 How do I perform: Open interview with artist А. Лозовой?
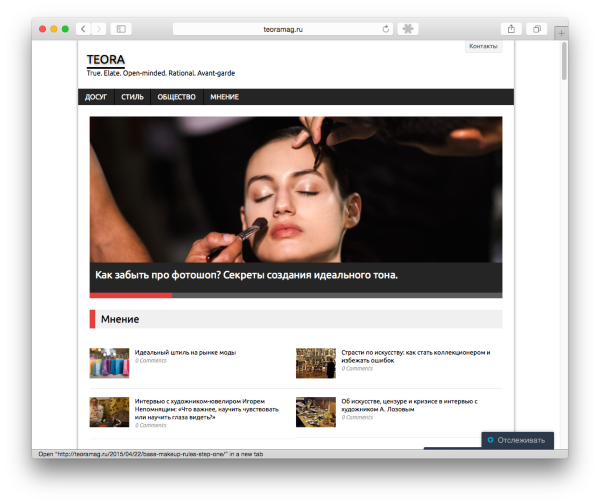pos(409,405)
